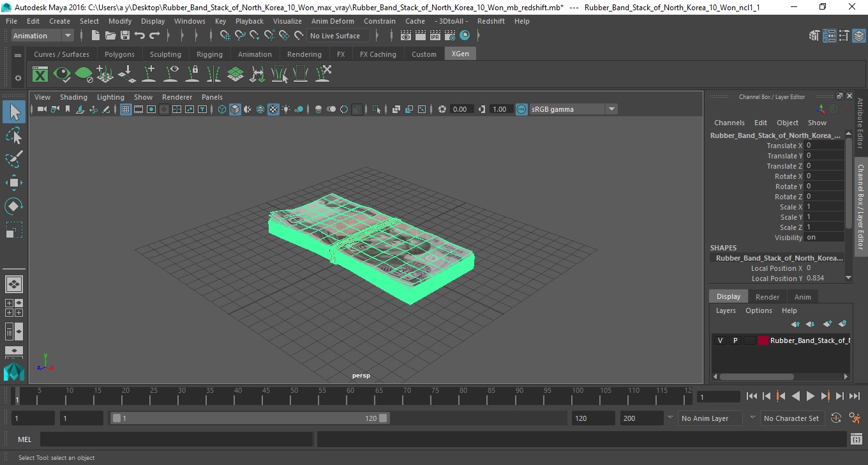The image size is (868, 465).
Task: Play animation forward
Action: (810, 397)
